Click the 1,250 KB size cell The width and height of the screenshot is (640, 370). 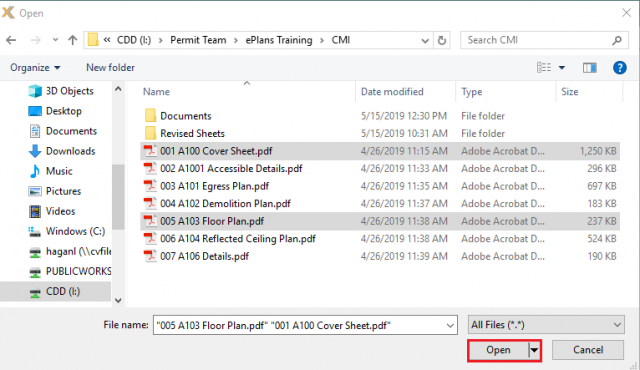coord(598,151)
